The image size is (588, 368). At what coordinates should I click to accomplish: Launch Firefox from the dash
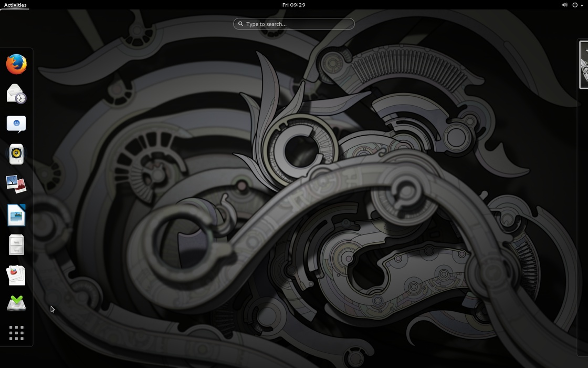[x=16, y=64]
